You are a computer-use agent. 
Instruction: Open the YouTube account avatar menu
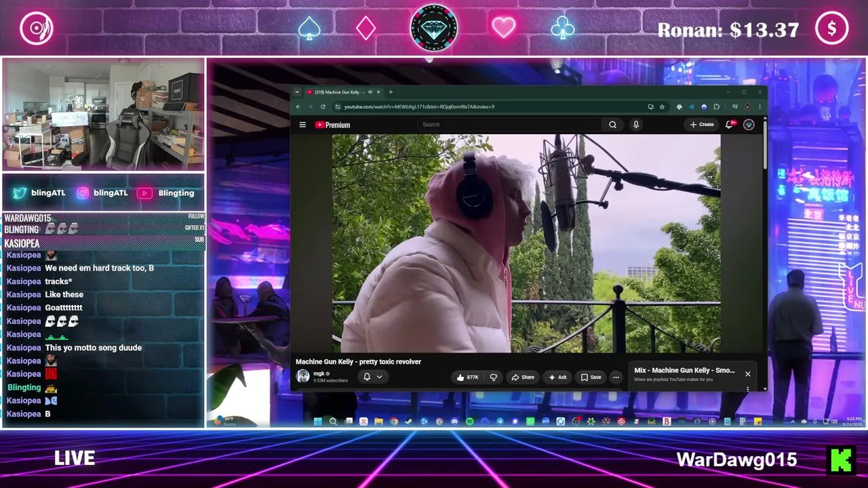tap(749, 125)
